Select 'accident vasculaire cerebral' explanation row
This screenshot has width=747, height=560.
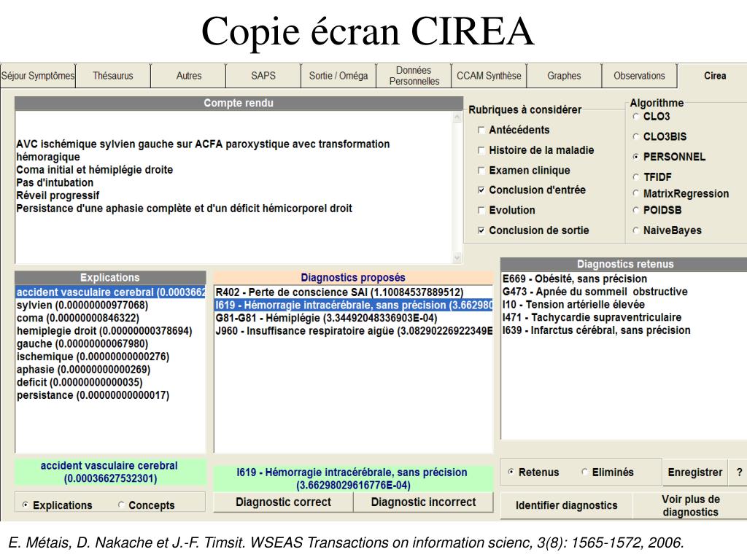(111, 292)
